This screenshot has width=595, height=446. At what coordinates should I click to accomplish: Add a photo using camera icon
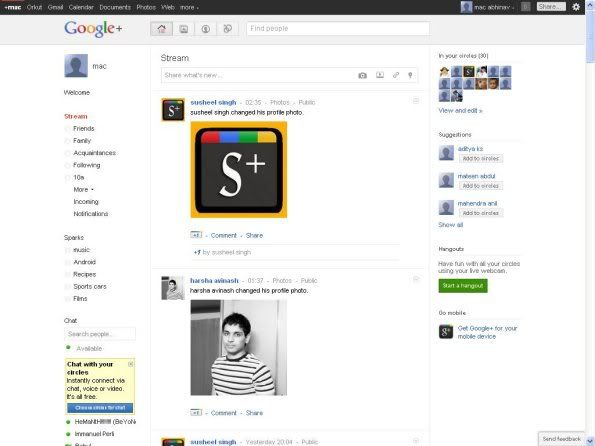tap(362, 75)
